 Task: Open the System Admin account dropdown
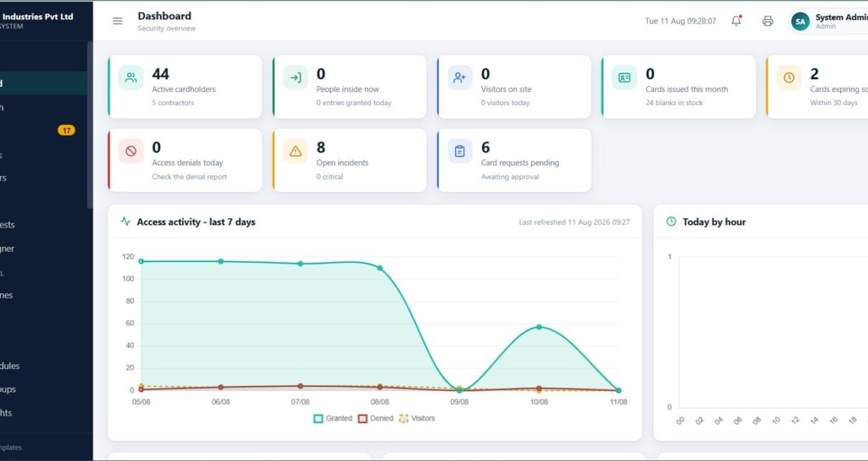point(829,22)
